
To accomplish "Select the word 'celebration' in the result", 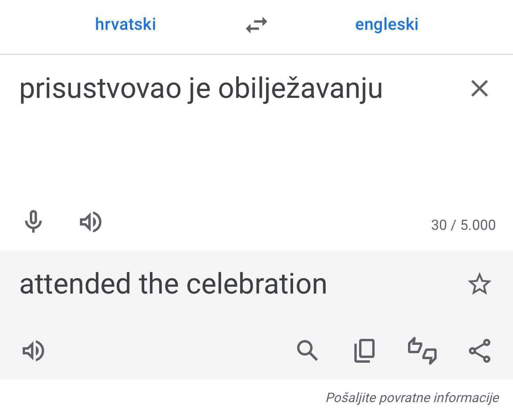I will [256, 284].
